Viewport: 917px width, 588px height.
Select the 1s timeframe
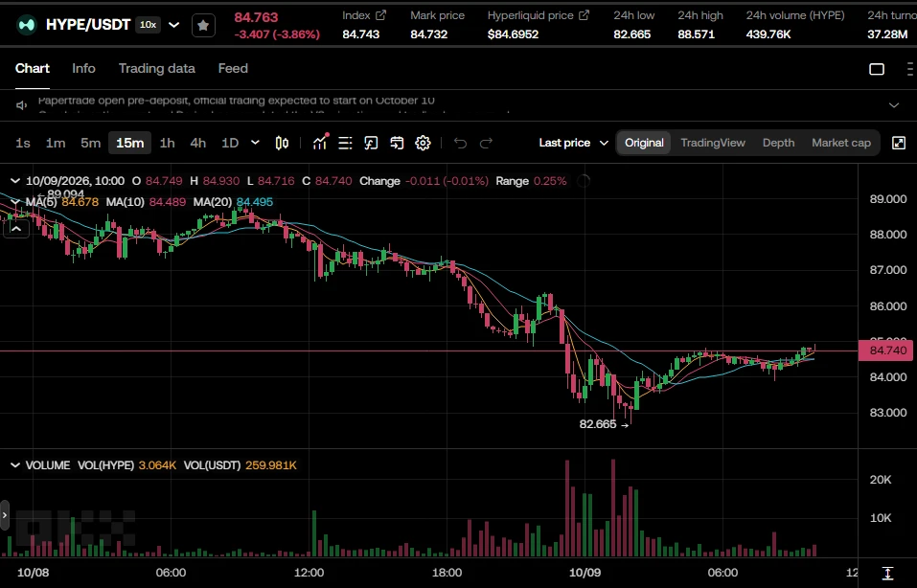(x=23, y=144)
